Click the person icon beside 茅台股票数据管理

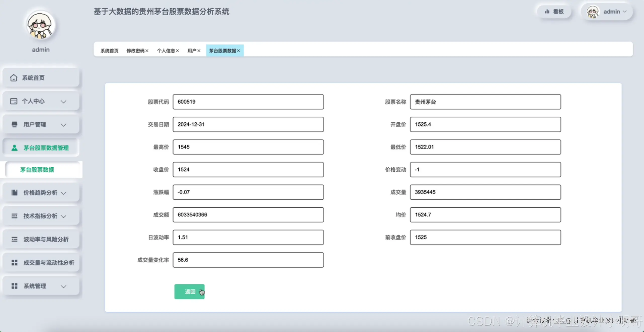pyautogui.click(x=15, y=148)
